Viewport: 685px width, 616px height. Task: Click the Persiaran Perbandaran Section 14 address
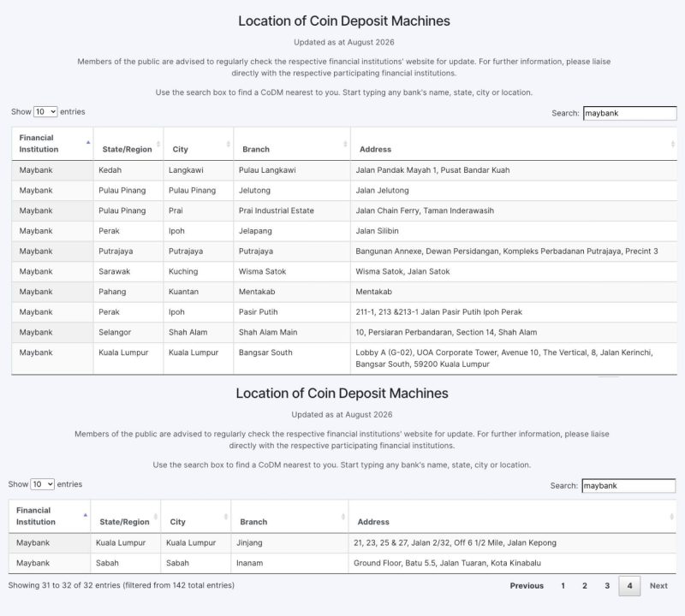coord(514,332)
